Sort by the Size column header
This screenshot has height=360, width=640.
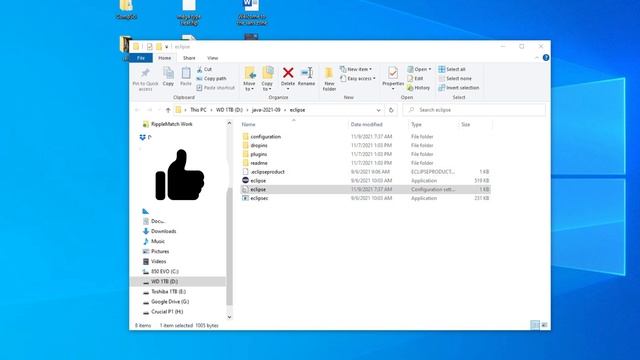point(466,124)
